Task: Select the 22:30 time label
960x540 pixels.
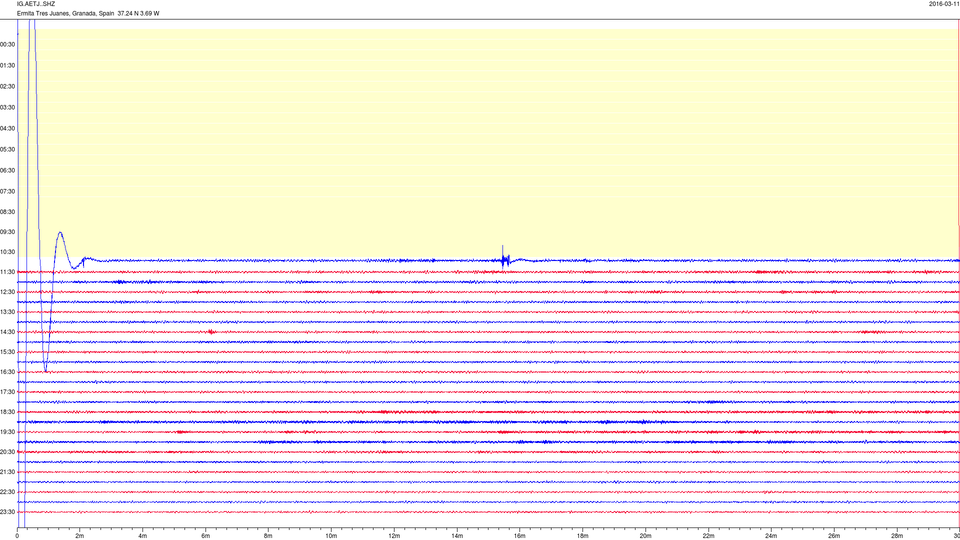Action: coord(7,492)
